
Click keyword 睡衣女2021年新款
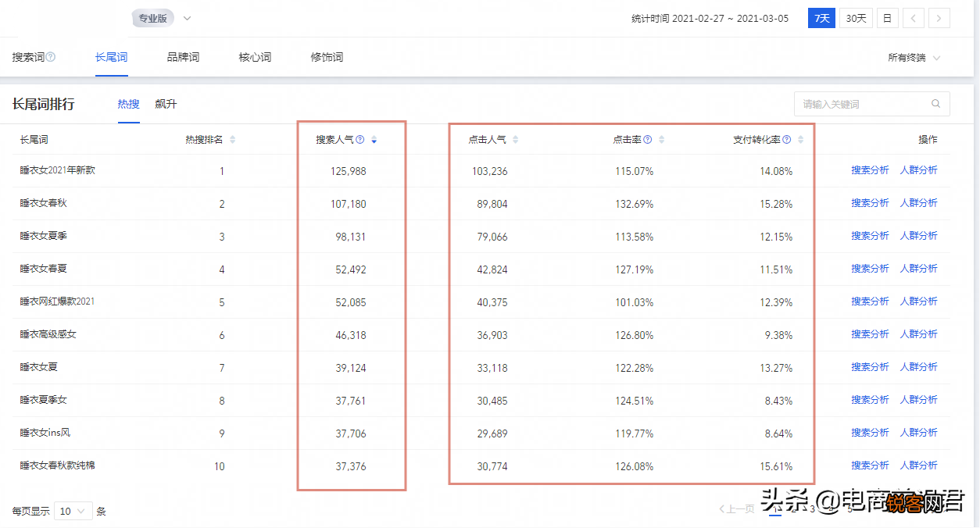coord(58,170)
